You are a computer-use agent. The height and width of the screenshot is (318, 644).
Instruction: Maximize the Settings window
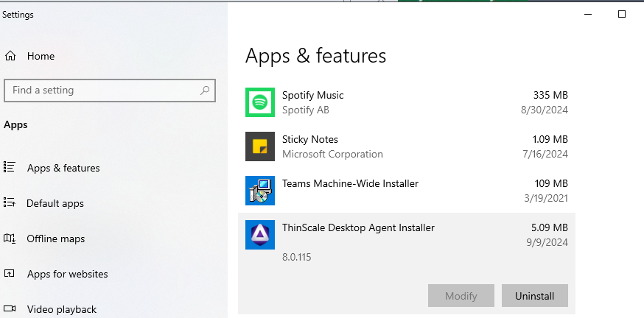tap(622, 15)
